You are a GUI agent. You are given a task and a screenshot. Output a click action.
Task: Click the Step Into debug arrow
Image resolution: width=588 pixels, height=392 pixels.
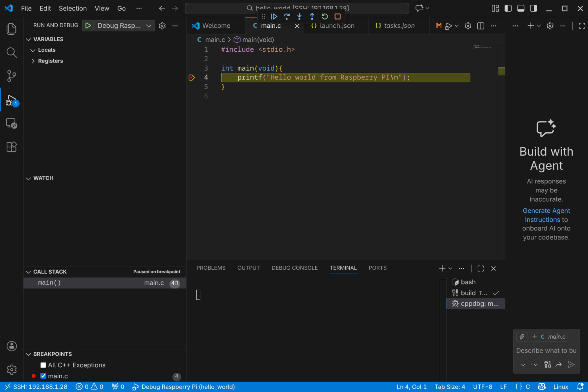(299, 16)
